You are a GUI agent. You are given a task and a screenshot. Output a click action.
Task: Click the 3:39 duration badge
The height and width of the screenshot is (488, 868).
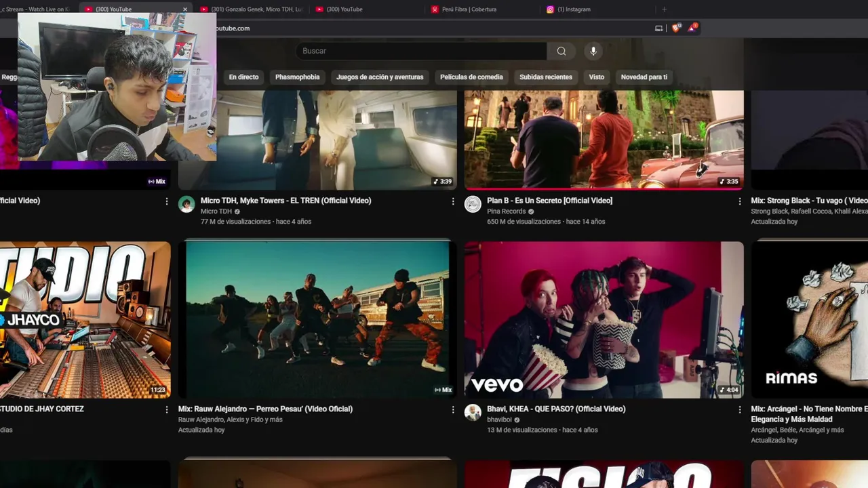click(443, 182)
